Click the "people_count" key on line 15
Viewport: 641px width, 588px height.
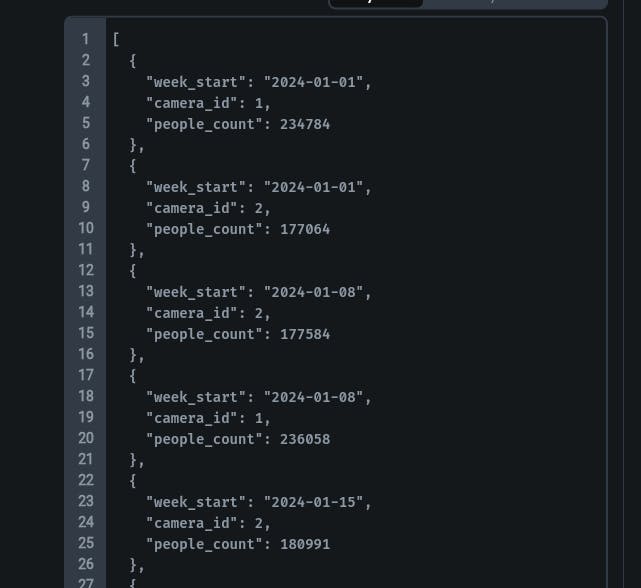[x=204, y=334]
